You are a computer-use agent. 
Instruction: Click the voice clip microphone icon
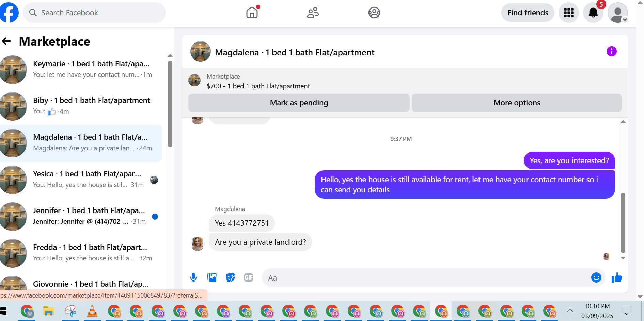coord(193,278)
